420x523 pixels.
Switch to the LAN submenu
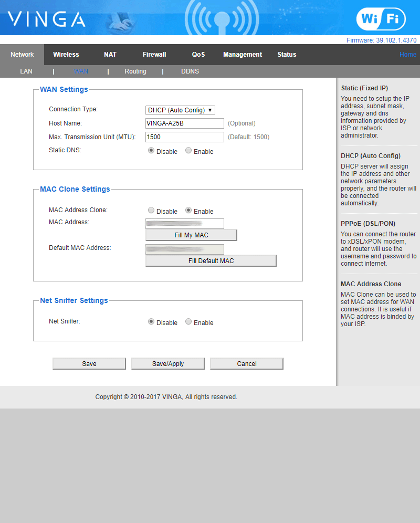tap(26, 71)
